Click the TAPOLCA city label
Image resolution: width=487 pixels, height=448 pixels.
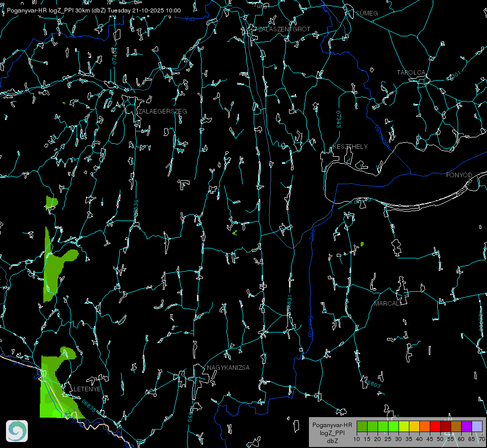[411, 73]
